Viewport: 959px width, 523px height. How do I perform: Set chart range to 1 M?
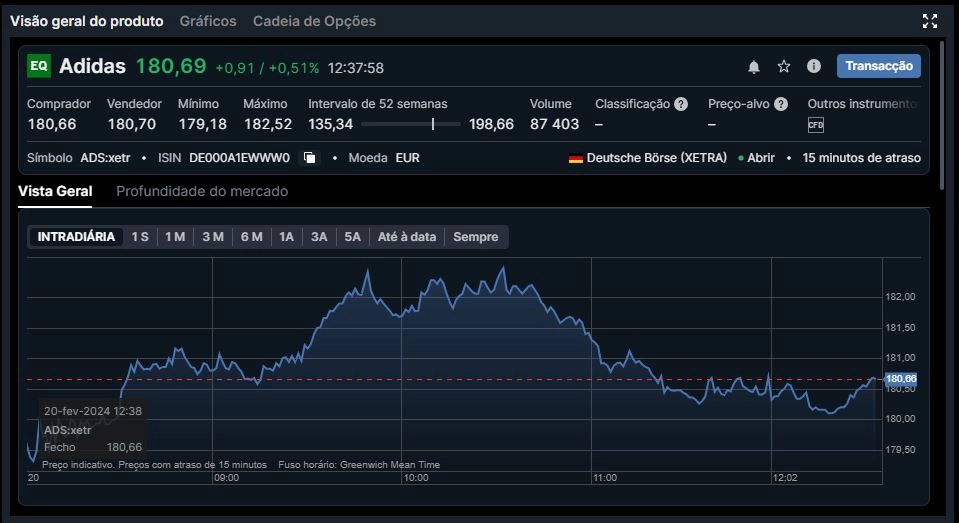coord(175,237)
